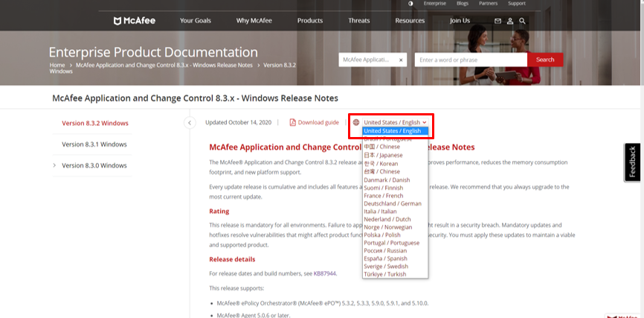The width and height of the screenshot is (644, 318).
Task: Open the Resources menu
Action: (410, 21)
